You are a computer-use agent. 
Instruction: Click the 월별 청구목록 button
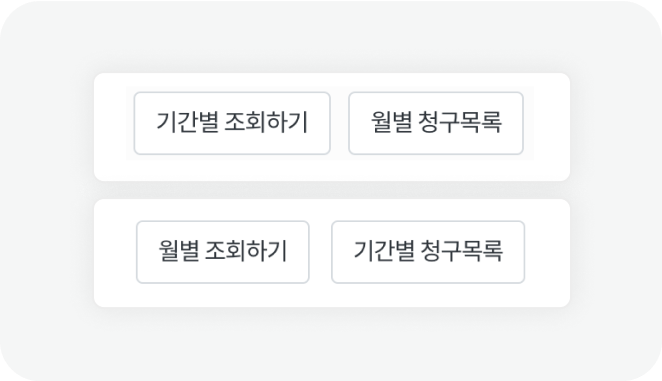436,123
